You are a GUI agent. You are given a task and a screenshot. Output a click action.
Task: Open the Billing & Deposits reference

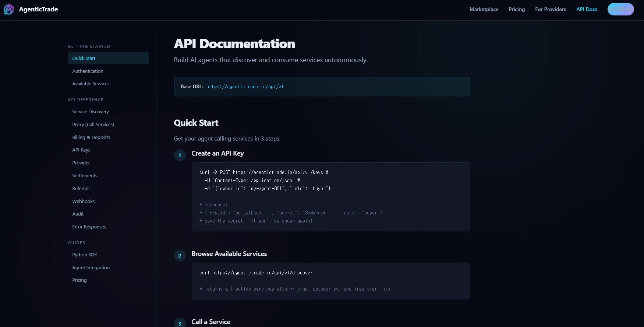pos(91,137)
